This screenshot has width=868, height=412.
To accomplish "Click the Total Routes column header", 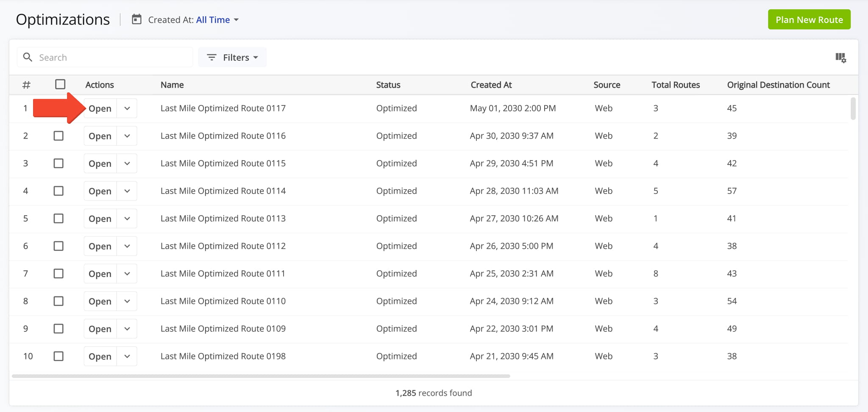I will [x=676, y=85].
